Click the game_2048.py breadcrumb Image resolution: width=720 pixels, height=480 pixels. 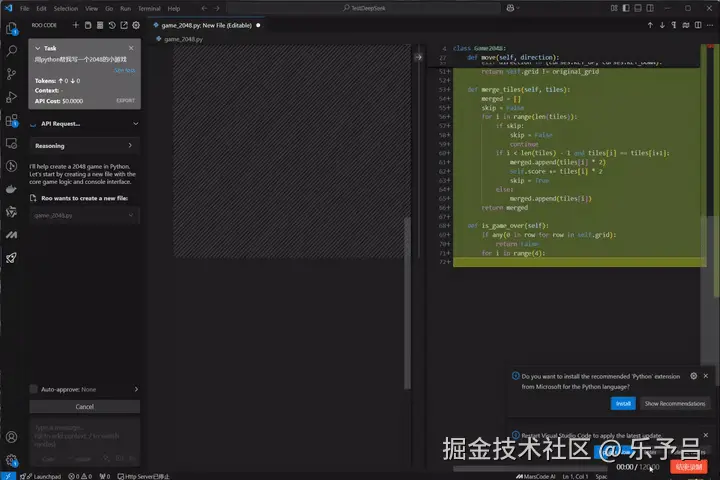(x=183, y=39)
